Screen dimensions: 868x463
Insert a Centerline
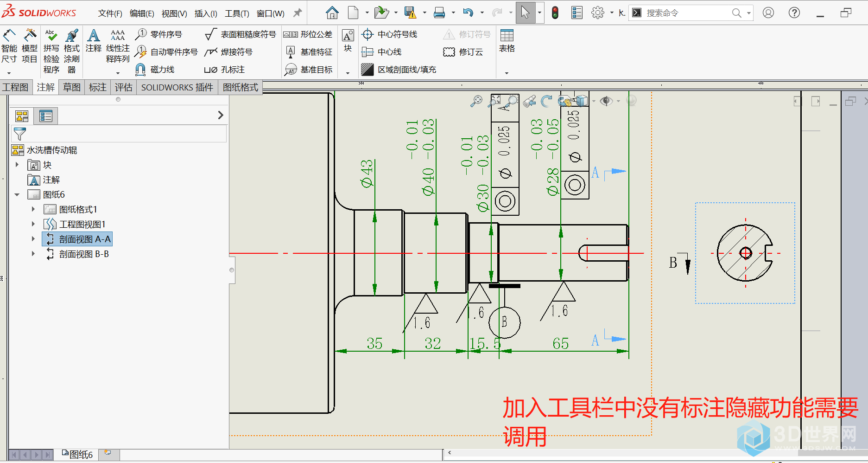381,52
